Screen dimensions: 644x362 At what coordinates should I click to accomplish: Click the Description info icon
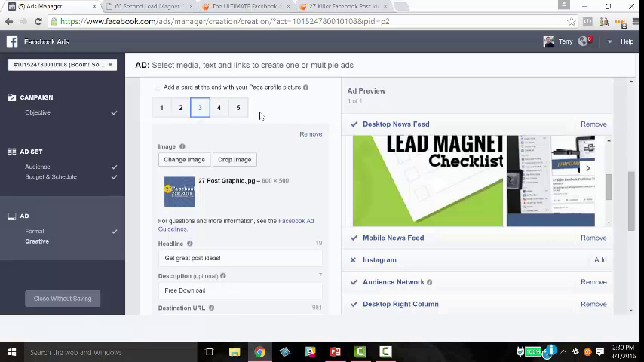point(223,276)
